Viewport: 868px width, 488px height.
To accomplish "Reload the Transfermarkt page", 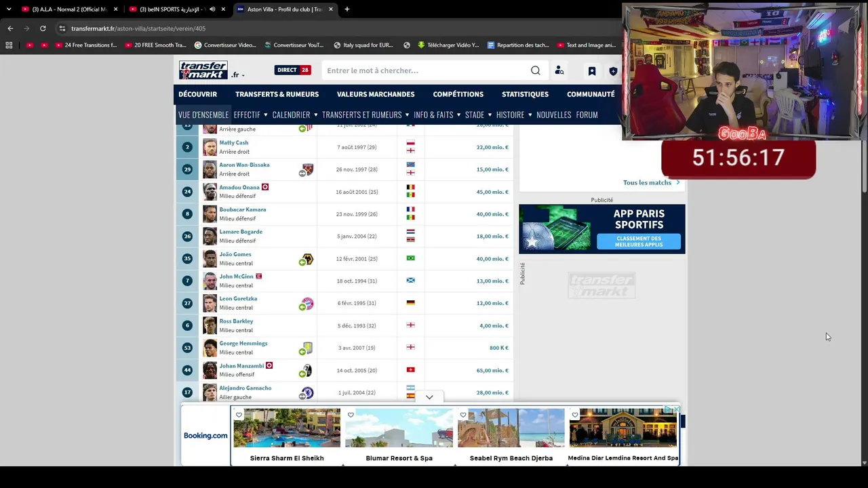I will click(43, 28).
